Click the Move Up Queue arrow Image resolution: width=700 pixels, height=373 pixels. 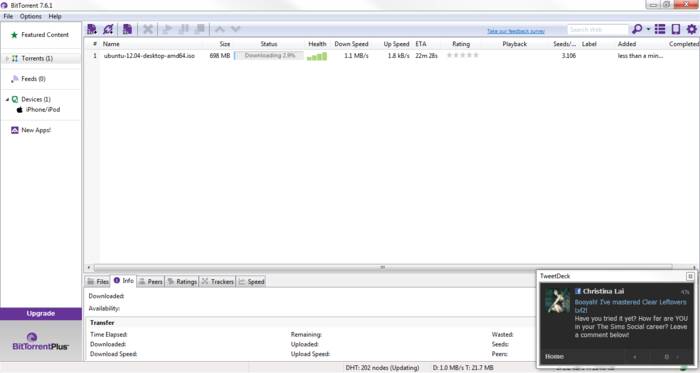pyautogui.click(x=220, y=29)
